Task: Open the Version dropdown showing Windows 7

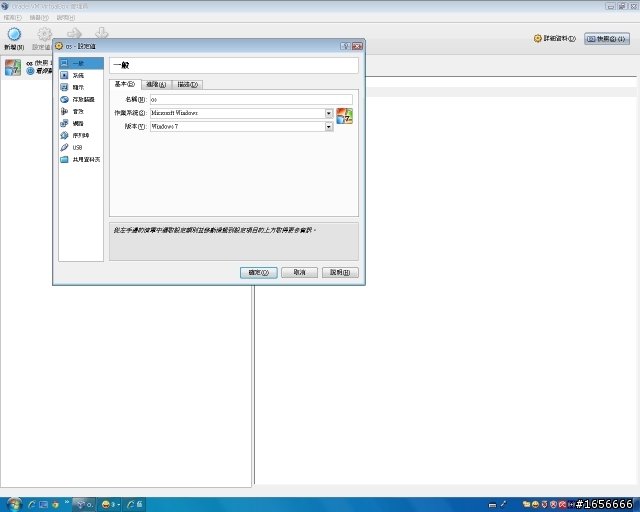Action: [x=242, y=127]
